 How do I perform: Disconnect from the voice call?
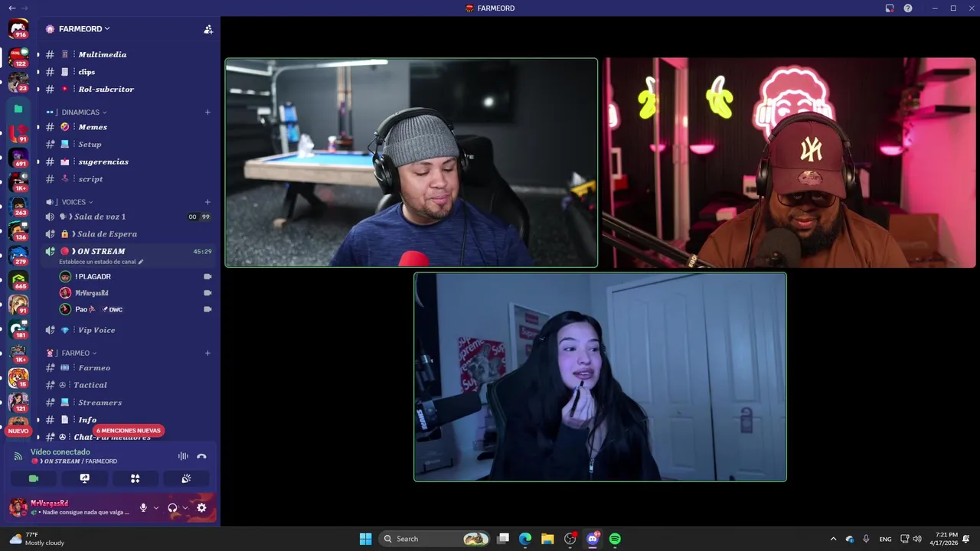tap(201, 456)
